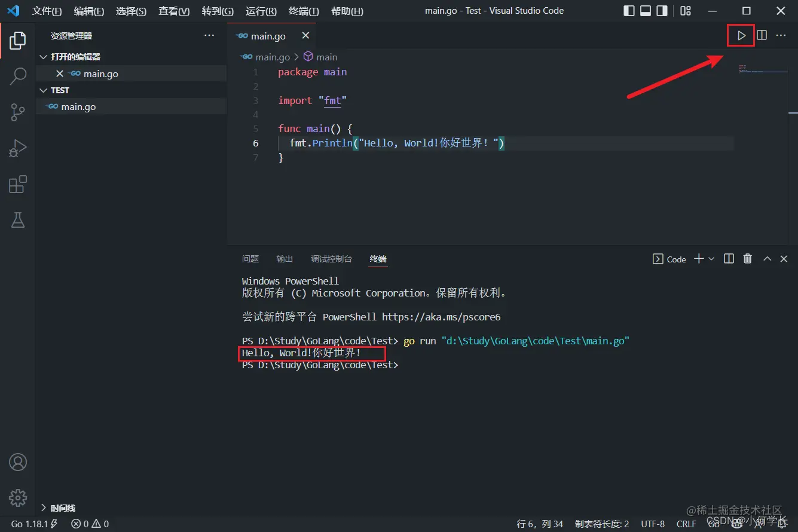Click the 'func main() {' line
This screenshot has width=798, height=532.
(316, 129)
